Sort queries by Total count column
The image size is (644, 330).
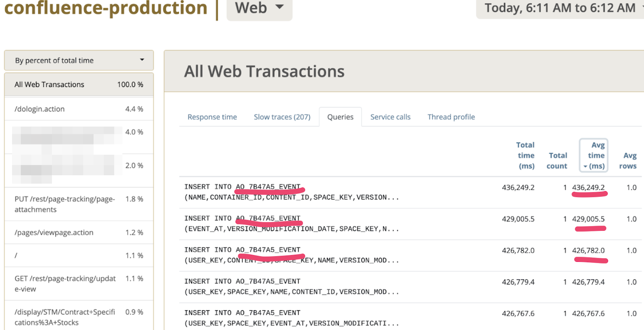point(557,160)
